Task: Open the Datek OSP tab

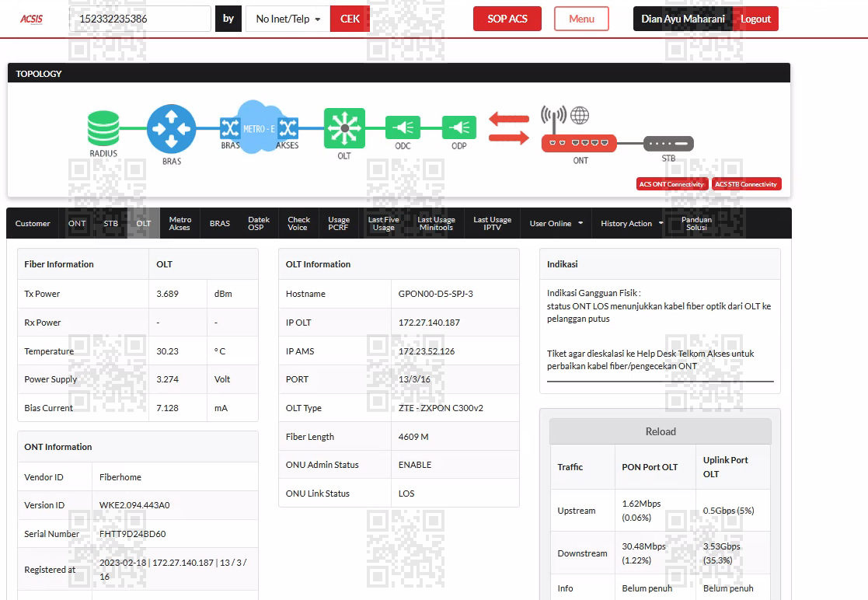Action: coord(259,224)
